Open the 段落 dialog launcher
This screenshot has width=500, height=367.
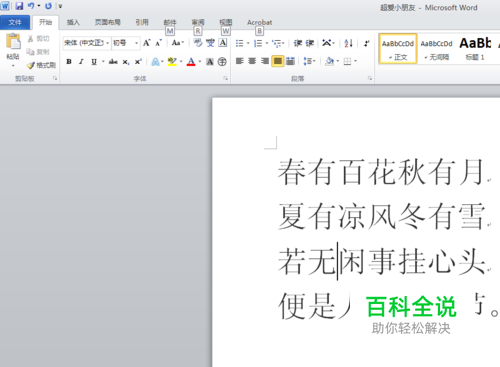pyautogui.click(x=370, y=78)
